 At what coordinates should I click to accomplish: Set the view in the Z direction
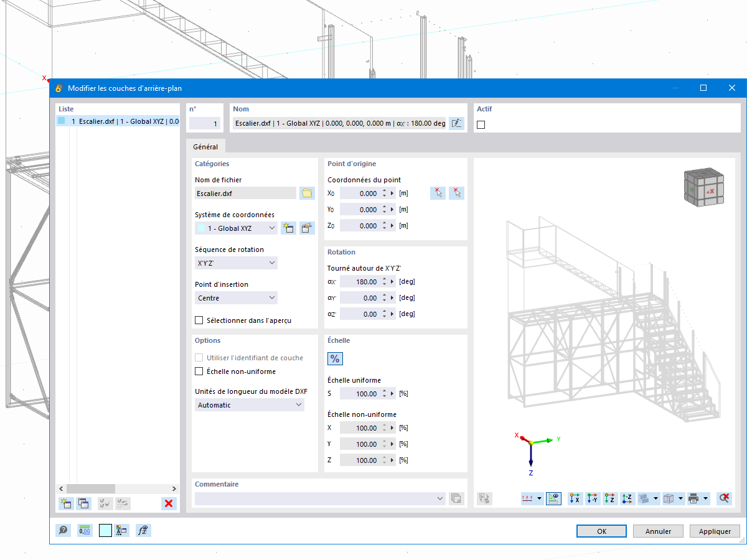(611, 498)
